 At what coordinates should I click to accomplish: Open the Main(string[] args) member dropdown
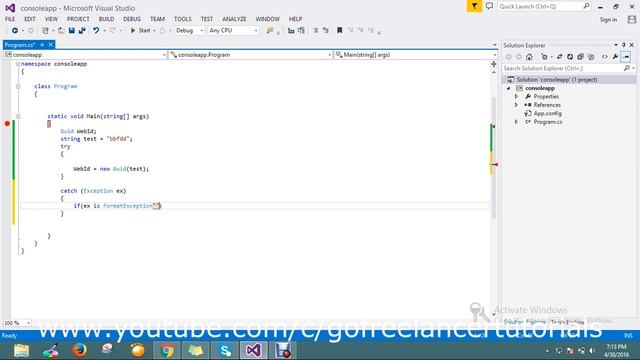coord(416,55)
